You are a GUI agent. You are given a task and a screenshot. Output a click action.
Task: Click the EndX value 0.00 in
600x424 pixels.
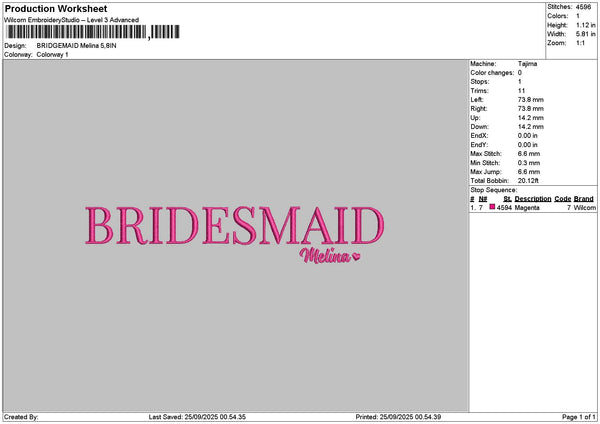(528, 136)
